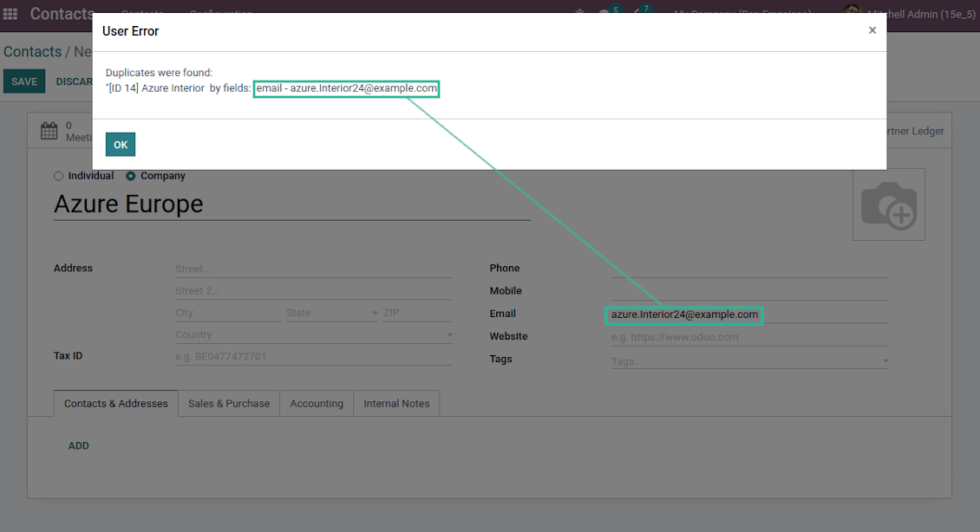Click the City field
The image size is (980, 532).
[x=227, y=313]
